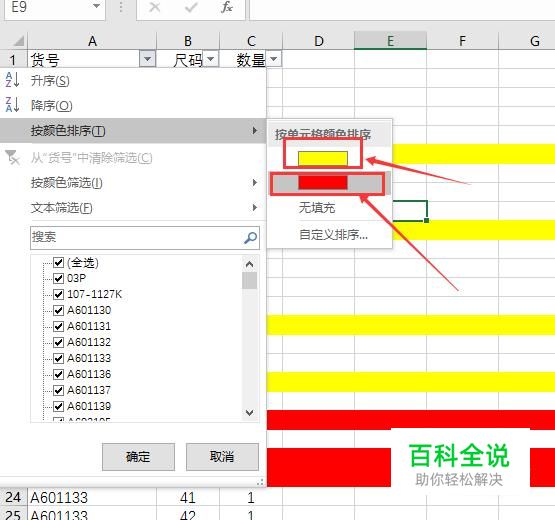This screenshot has width=555, height=520.
Task: Click the formula bar confirm check icon
Action: coord(191,7)
